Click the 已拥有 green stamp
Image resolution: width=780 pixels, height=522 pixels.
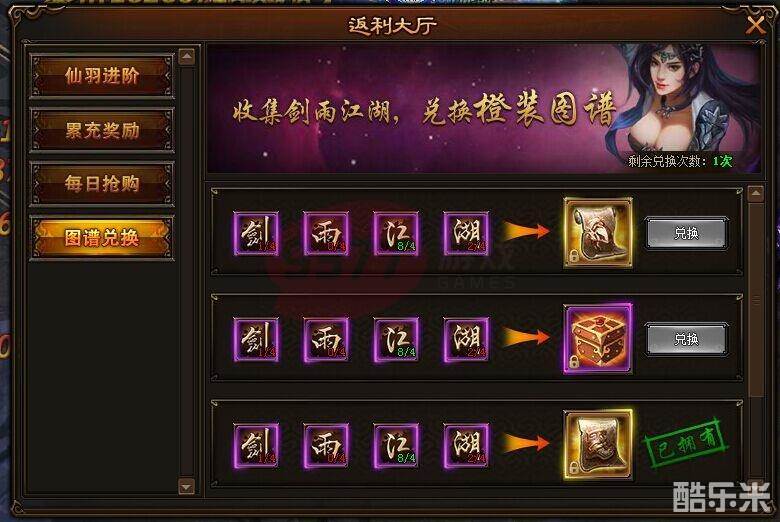686,443
